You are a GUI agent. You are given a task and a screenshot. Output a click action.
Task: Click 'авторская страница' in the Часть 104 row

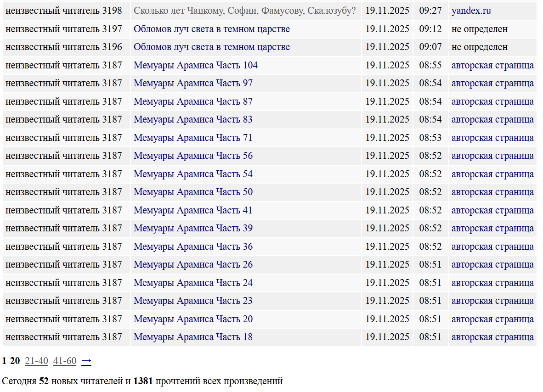tap(492, 65)
